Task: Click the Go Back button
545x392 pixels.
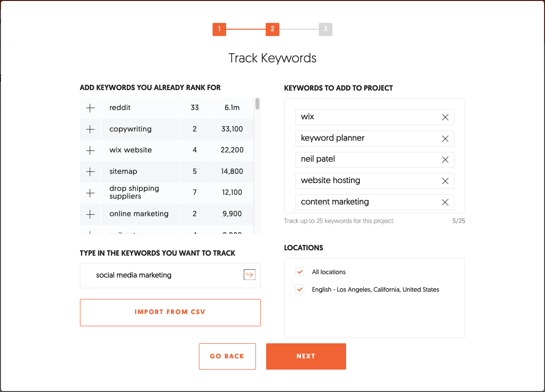Action: pyautogui.click(x=227, y=356)
